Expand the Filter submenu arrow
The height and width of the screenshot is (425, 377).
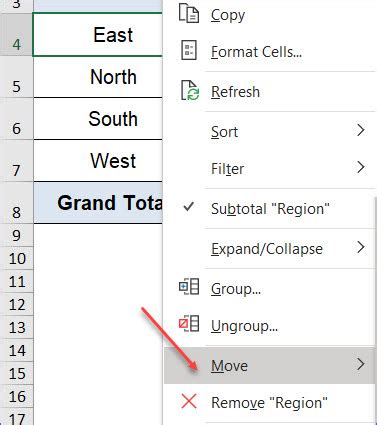pos(360,167)
